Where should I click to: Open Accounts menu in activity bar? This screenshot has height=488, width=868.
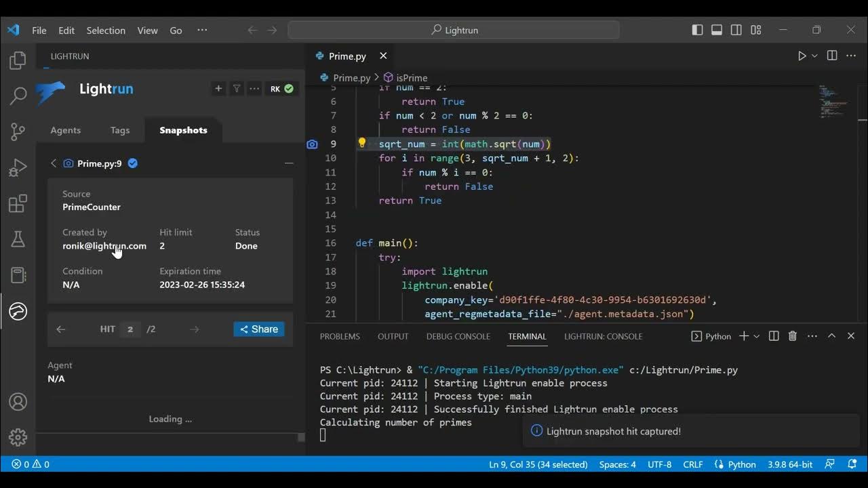point(18,401)
